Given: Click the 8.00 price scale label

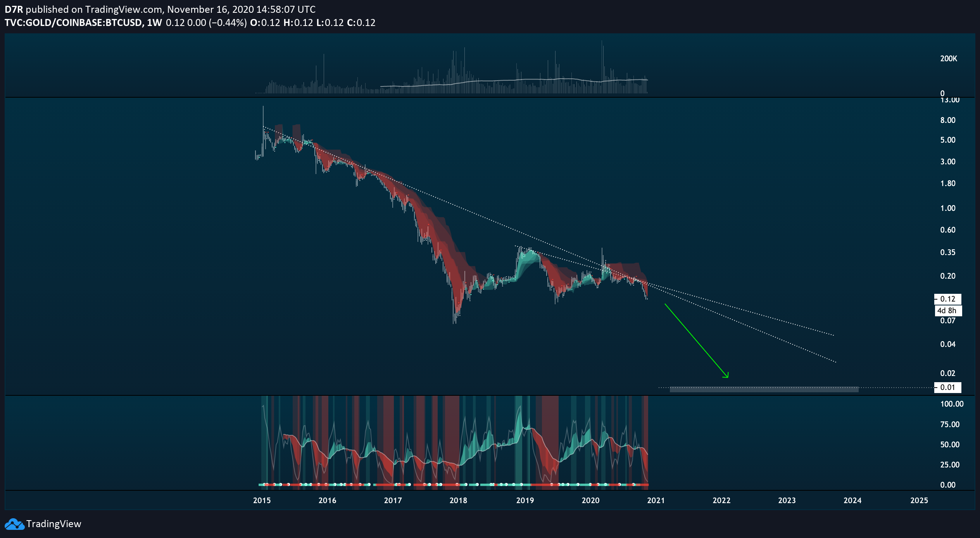Looking at the screenshot, I should coord(948,120).
